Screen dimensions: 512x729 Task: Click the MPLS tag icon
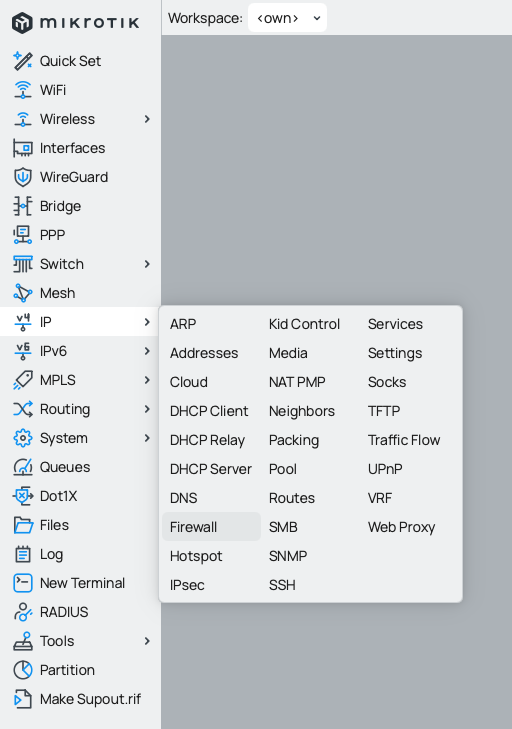coord(23,380)
